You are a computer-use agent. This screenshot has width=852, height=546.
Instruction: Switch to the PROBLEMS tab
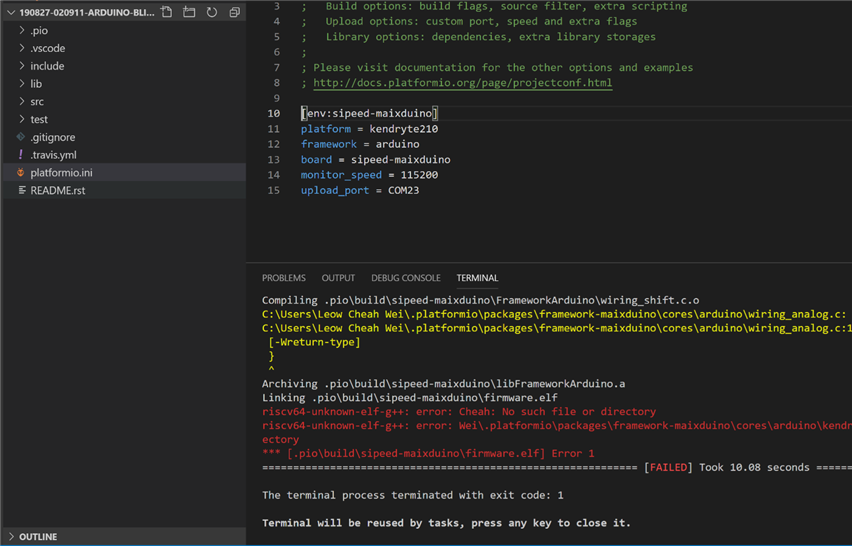click(283, 278)
